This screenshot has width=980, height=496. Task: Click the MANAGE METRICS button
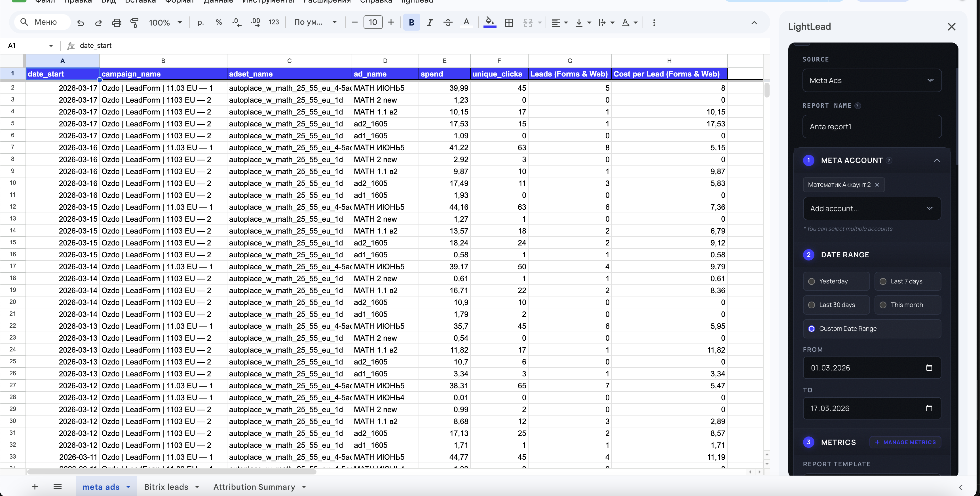[905, 442]
